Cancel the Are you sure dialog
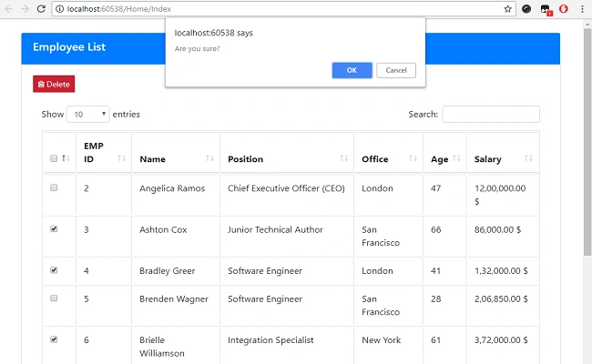The height and width of the screenshot is (364, 592). pyautogui.click(x=396, y=70)
